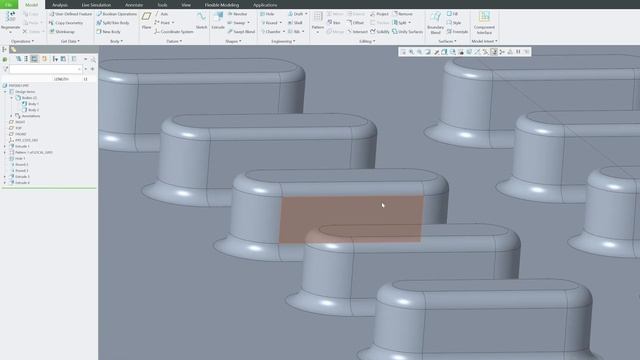Click Copy Geometry
The image size is (640, 360).
[x=66, y=23]
